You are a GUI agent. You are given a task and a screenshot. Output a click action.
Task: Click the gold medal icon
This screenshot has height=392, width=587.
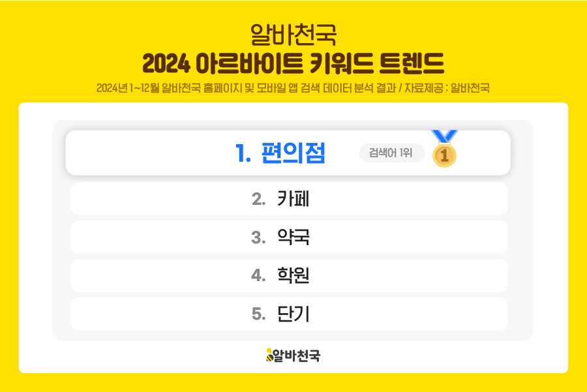(445, 154)
